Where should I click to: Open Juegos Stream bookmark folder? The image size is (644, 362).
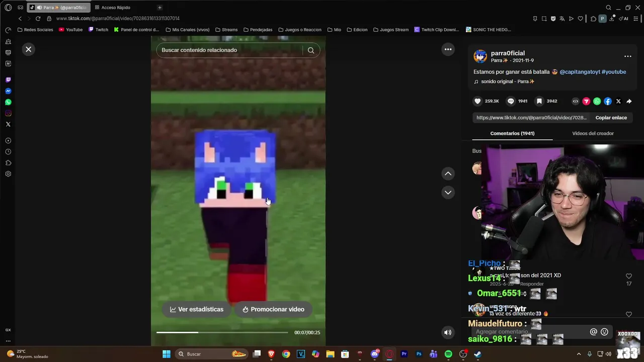tap(390, 30)
